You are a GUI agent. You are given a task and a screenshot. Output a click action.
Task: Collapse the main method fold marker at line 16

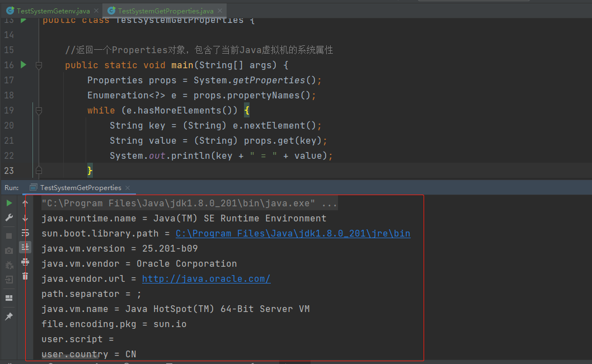39,65
